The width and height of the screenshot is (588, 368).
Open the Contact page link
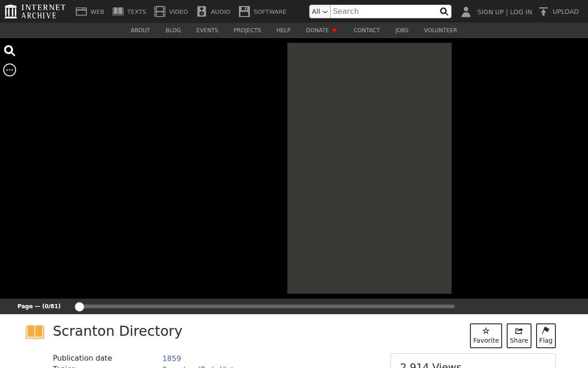coord(367,30)
